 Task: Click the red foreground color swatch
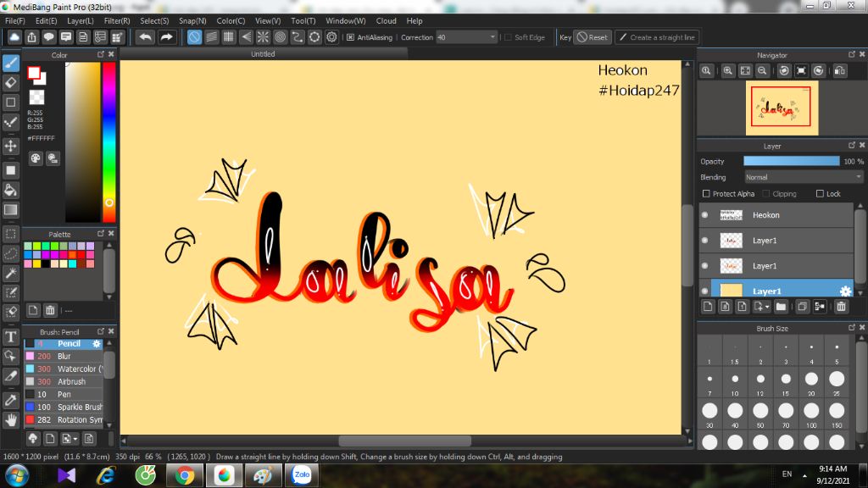point(34,73)
